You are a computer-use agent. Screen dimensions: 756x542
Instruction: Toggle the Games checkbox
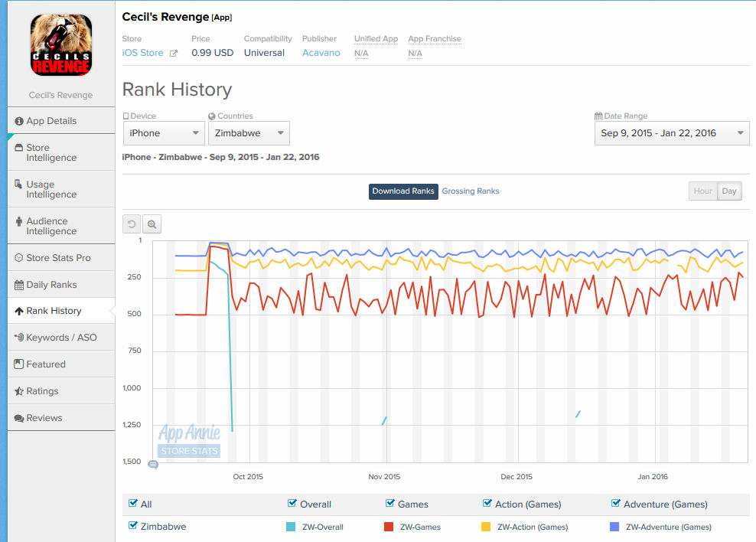390,504
